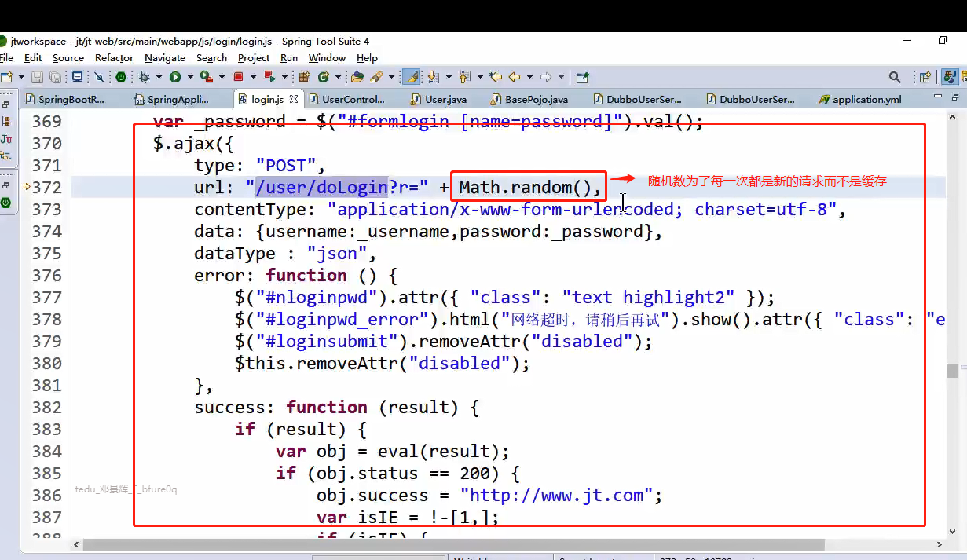This screenshot has height=560, width=967.
Task: Click the horizontal scrollbar left arrow
Action: click(x=76, y=544)
